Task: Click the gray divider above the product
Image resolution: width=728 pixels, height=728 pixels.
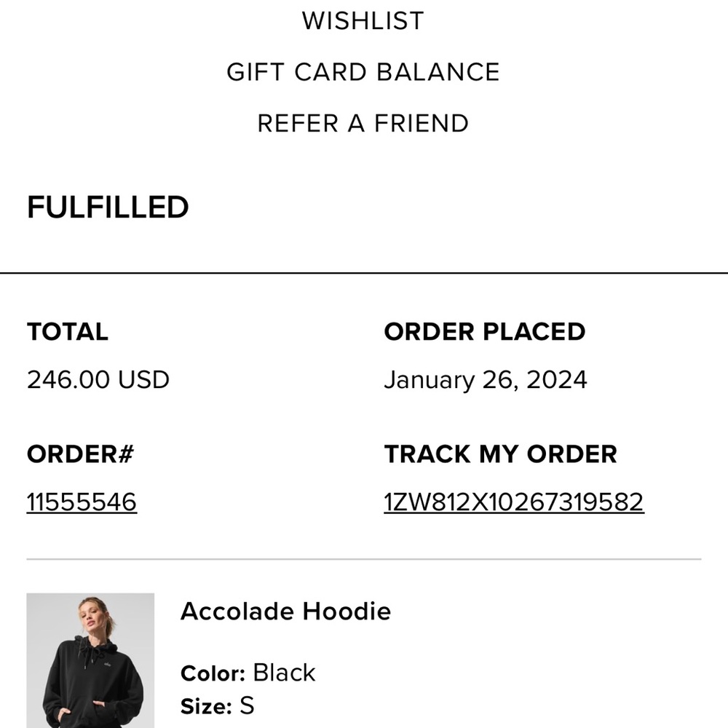Action: 364,559
